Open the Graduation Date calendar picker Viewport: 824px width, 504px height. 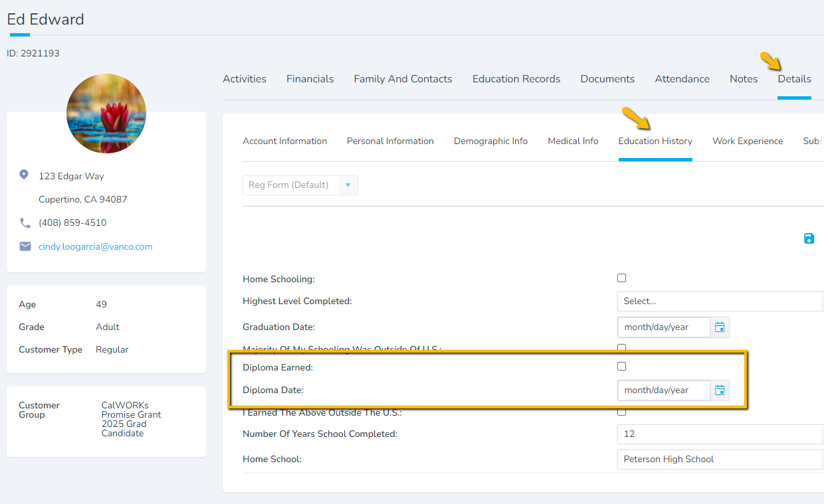720,327
